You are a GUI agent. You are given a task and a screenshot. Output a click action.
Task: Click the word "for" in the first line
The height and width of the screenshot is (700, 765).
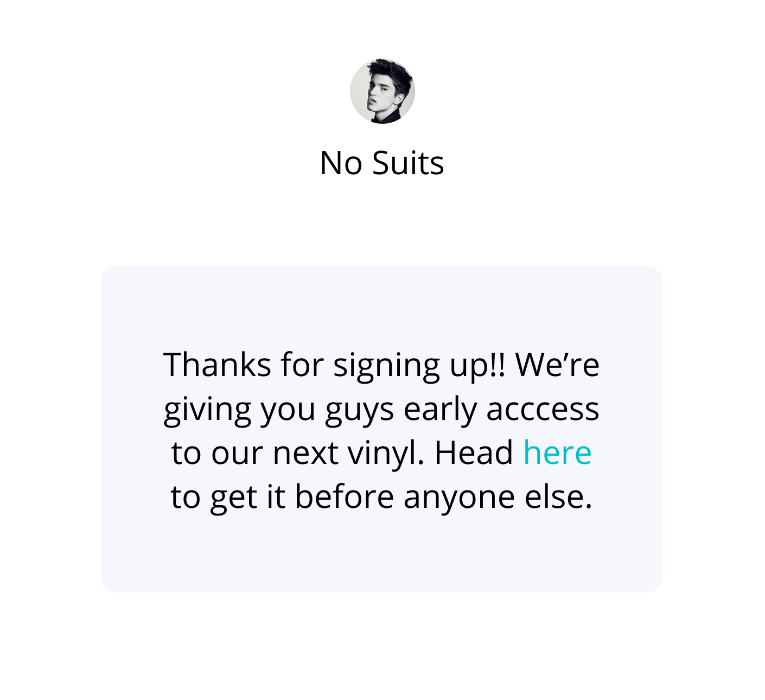click(302, 365)
